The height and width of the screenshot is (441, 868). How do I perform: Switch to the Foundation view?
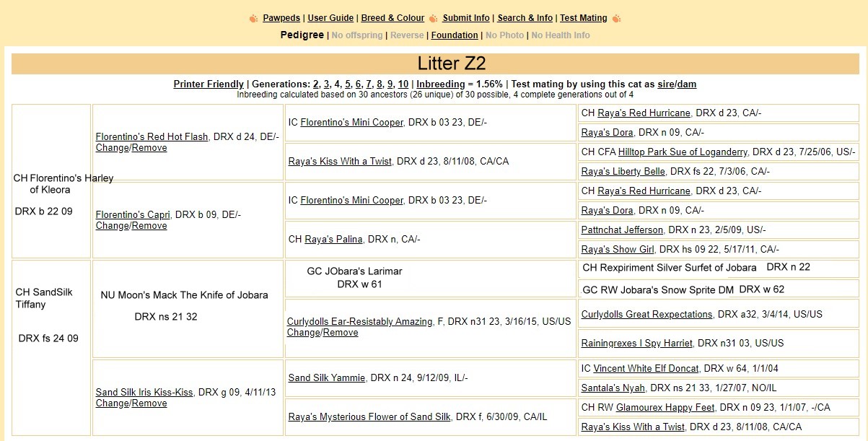(455, 35)
